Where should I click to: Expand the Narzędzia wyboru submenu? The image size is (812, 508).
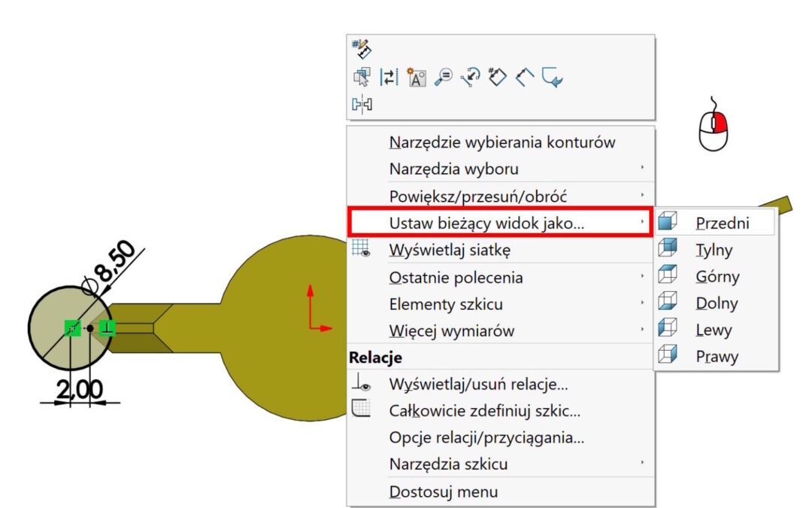pos(453,169)
